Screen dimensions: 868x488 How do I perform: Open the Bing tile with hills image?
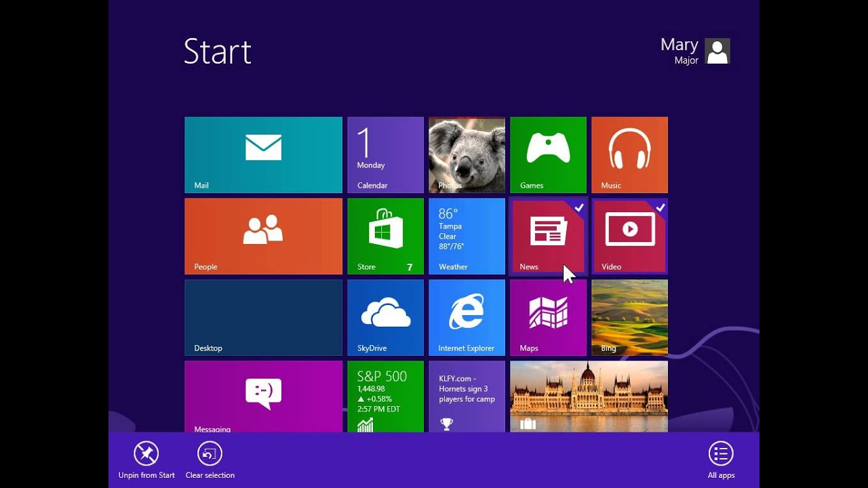(x=629, y=317)
